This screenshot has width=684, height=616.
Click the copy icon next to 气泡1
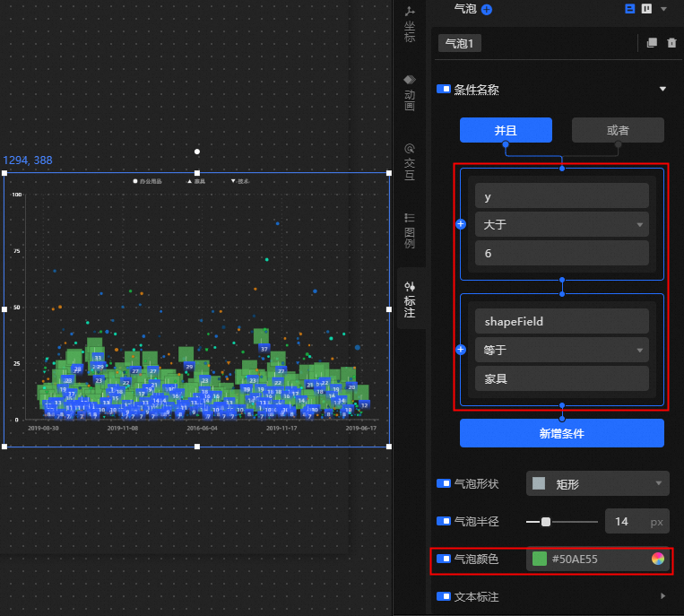(652, 42)
